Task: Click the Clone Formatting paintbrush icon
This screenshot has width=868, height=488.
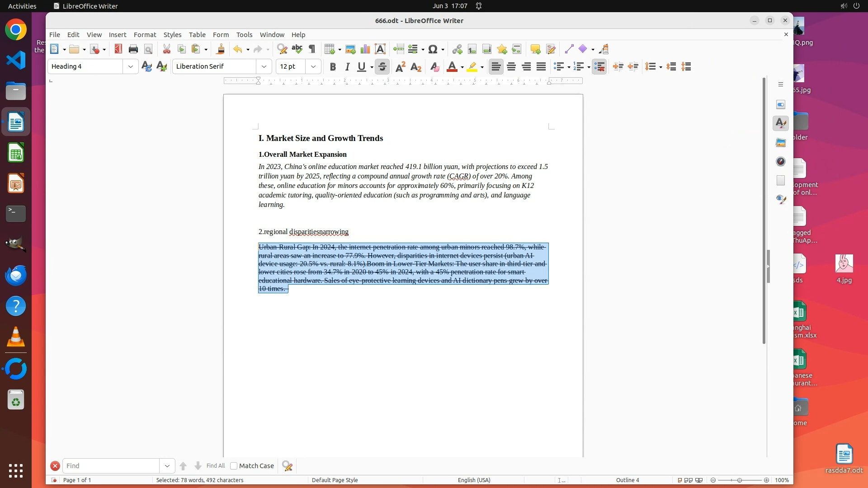Action: point(221,49)
